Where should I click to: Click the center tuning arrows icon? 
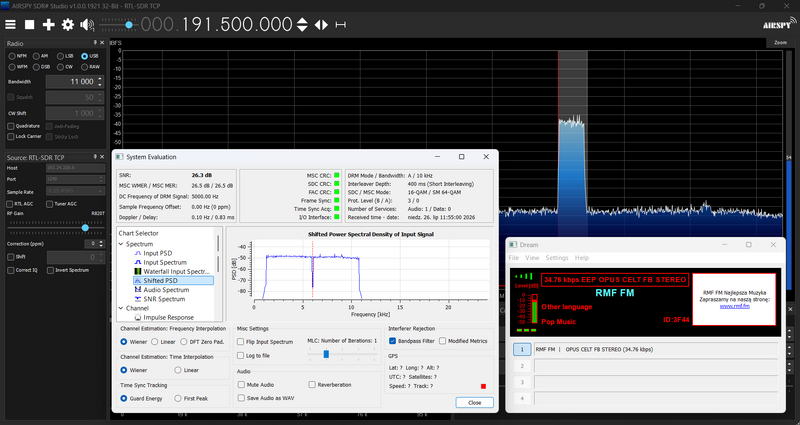[x=321, y=24]
